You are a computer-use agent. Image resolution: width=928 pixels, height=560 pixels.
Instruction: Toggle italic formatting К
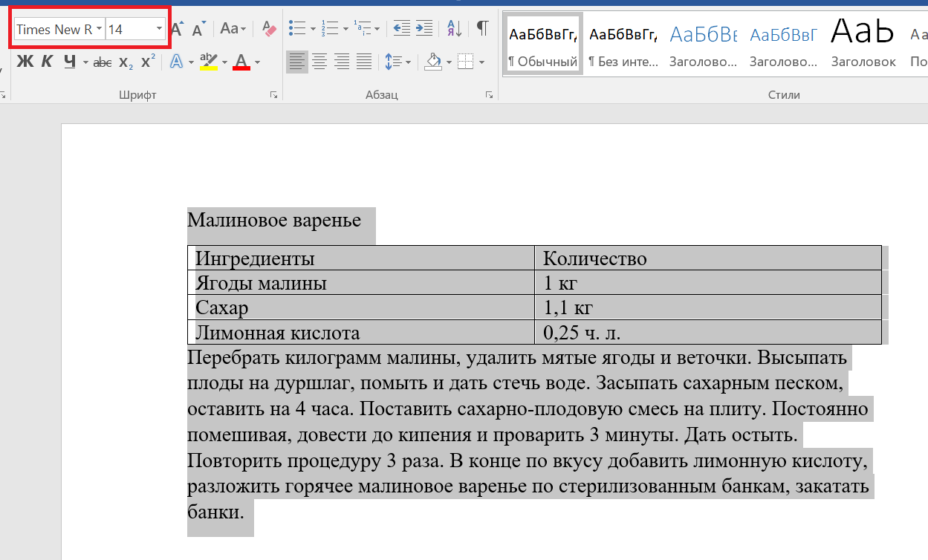click(x=46, y=62)
